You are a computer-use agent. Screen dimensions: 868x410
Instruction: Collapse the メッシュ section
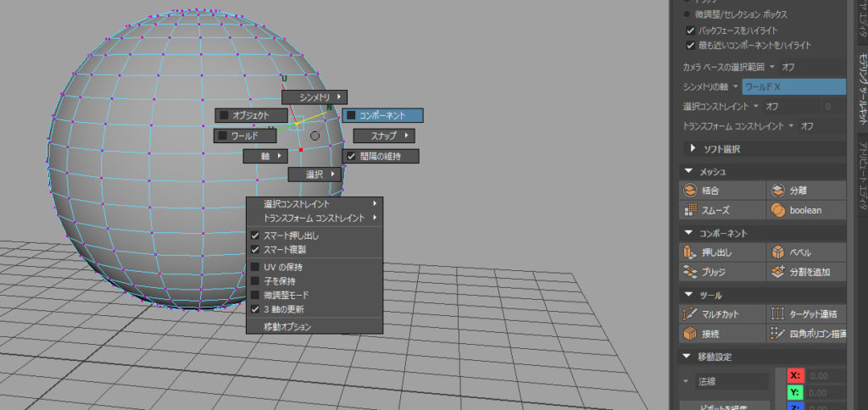coord(687,171)
